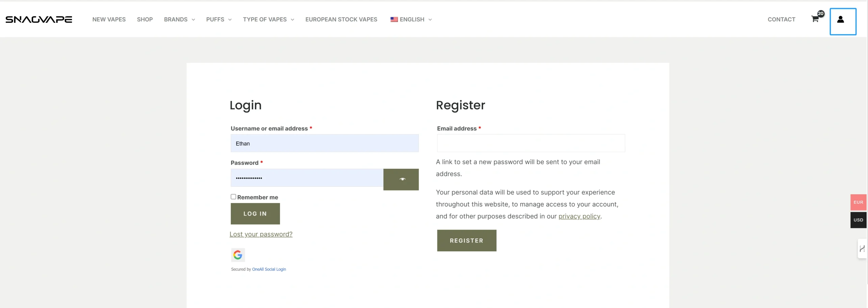
Task: Click the user account icon
Action: 840,19
